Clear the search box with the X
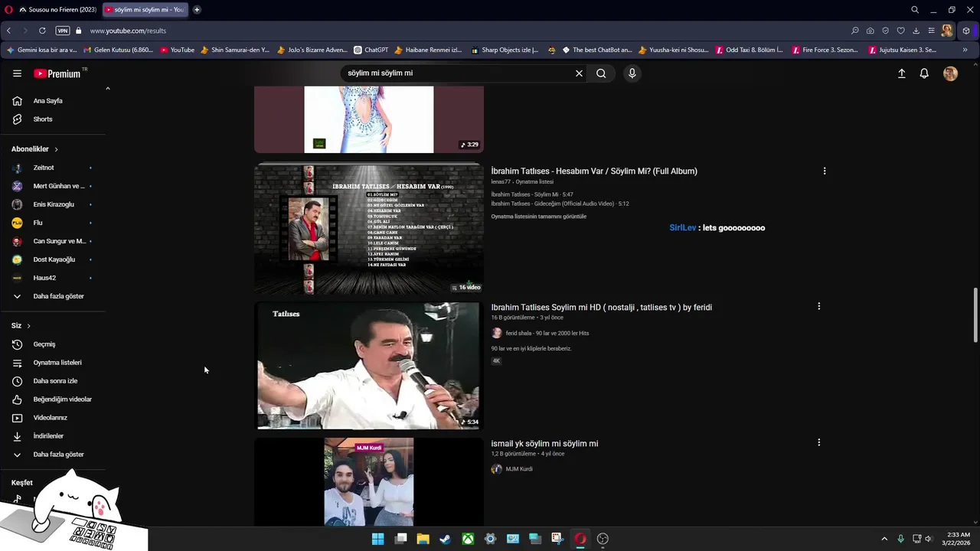Screen dimensions: 980x551 pos(579,73)
